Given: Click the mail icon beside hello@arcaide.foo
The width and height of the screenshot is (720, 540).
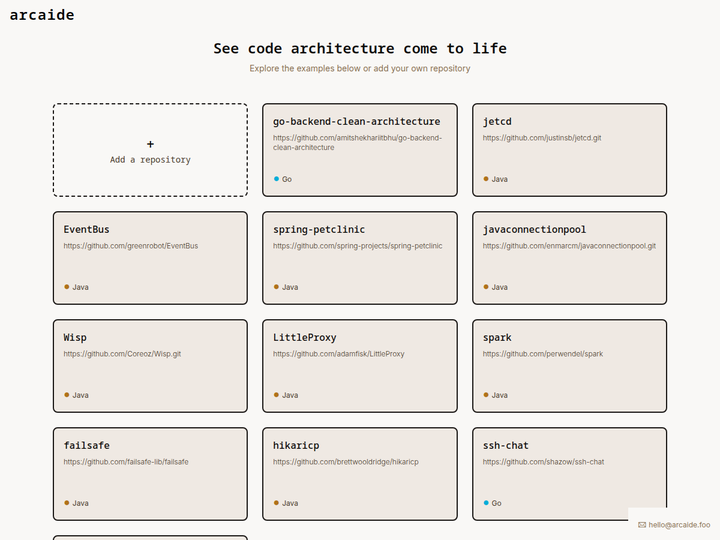Looking at the screenshot, I should pos(642,525).
